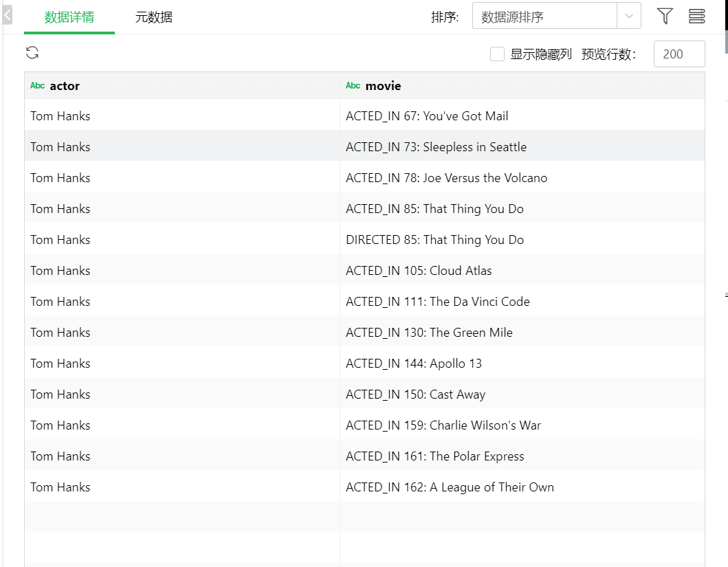Click Tom Hanks in The Green Mile row
Image resolution: width=728 pixels, height=567 pixels.
pyautogui.click(x=60, y=333)
